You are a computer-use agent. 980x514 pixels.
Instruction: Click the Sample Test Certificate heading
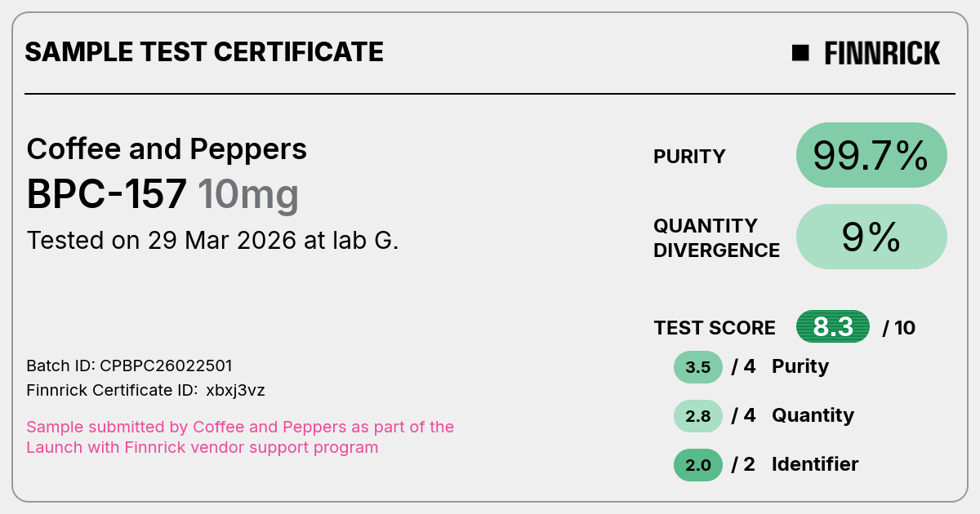click(x=204, y=52)
